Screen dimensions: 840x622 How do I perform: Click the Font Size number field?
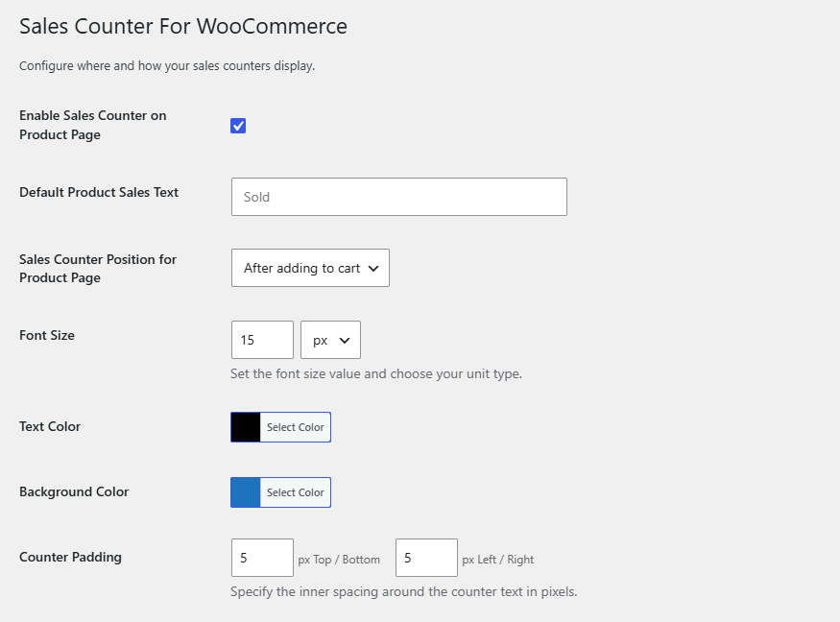[x=262, y=340]
